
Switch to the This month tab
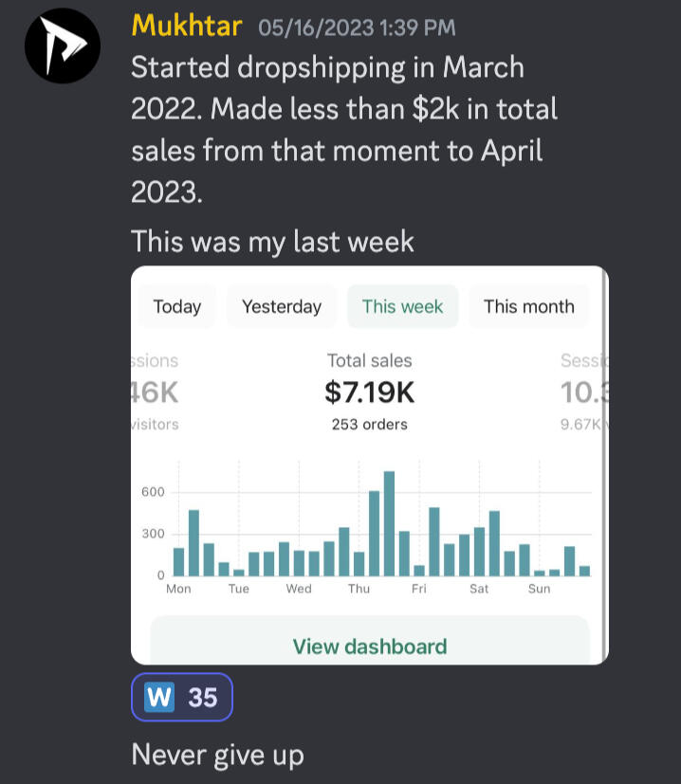[x=528, y=306]
